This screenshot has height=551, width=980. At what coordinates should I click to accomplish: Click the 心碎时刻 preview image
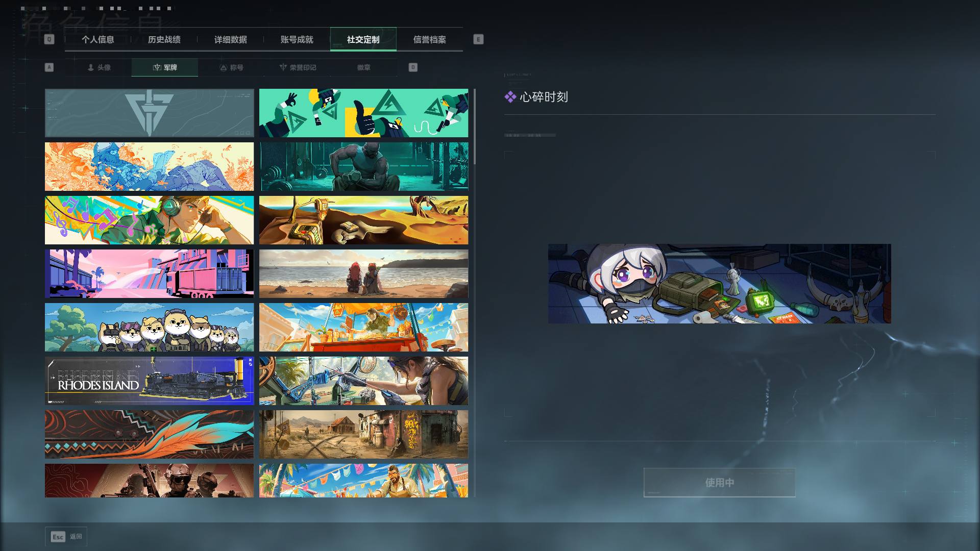pyautogui.click(x=720, y=284)
